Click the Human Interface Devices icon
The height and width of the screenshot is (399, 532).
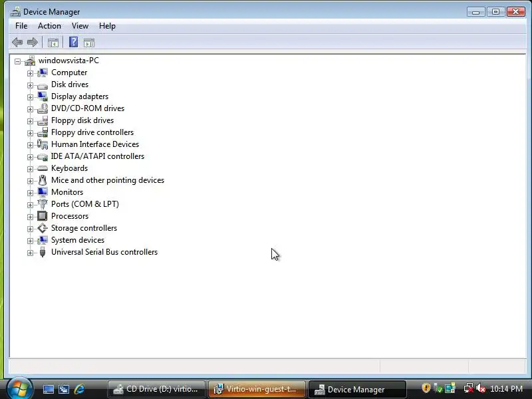43,144
